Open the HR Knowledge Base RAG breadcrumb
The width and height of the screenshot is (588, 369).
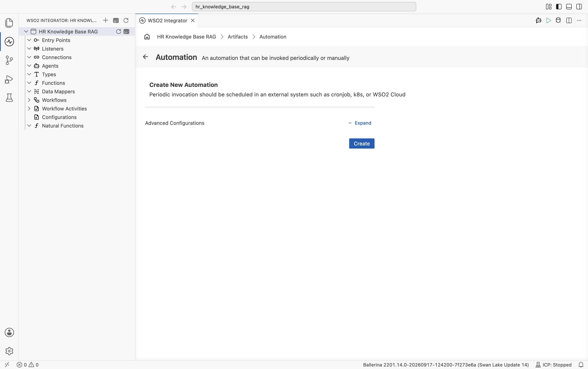tap(186, 37)
